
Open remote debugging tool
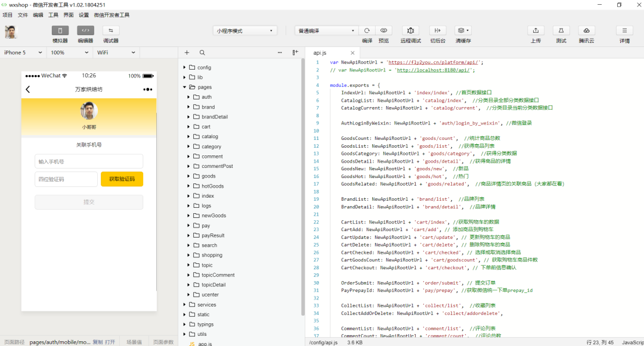click(x=410, y=30)
